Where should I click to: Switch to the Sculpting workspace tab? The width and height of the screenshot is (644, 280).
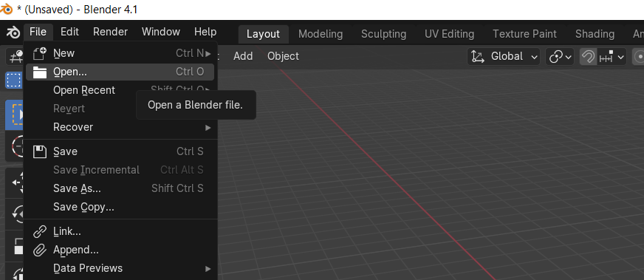[x=383, y=34]
